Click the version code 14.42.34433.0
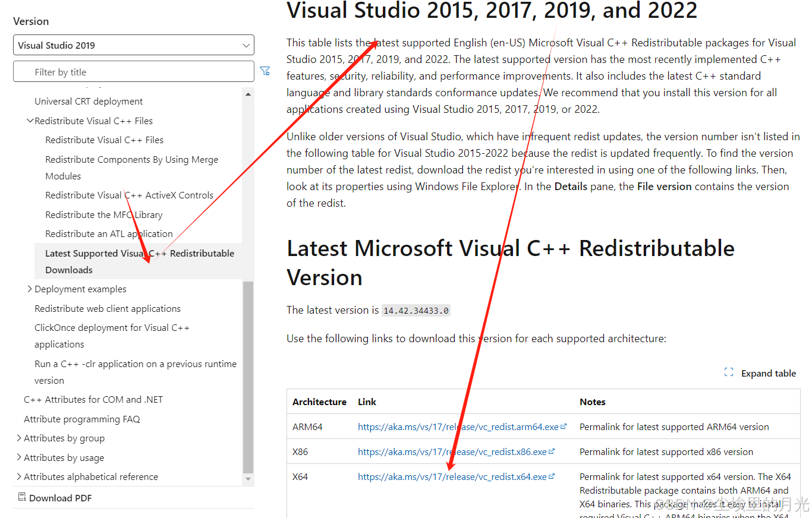Image resolution: width=812 pixels, height=518 pixels. [416, 311]
